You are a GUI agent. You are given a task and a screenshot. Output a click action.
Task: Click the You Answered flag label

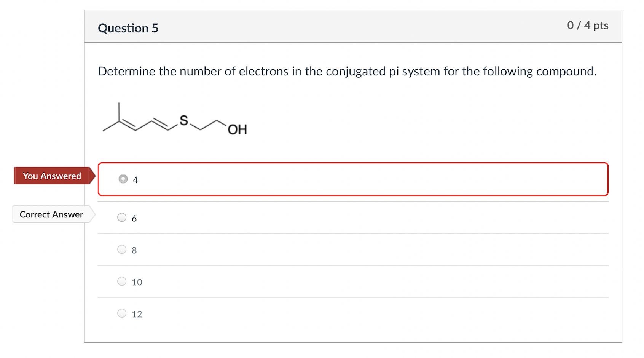pyautogui.click(x=52, y=176)
